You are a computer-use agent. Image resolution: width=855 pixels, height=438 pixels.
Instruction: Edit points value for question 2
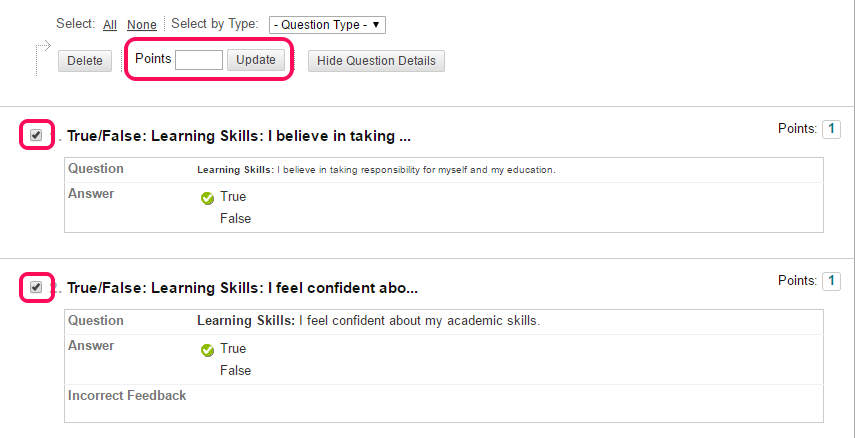point(831,281)
